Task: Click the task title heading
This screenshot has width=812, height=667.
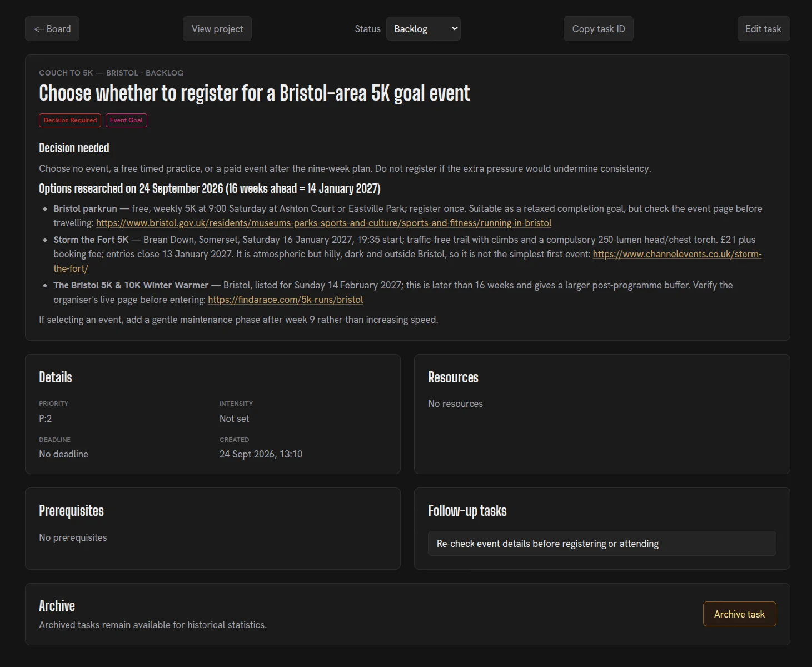Action: coord(255,93)
